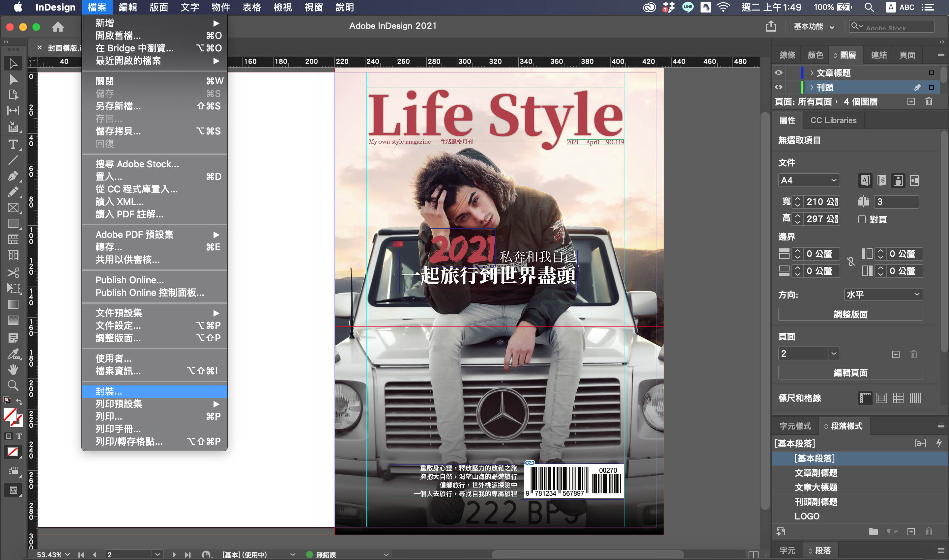This screenshot has height=560, width=949.
Task: Select the Rectangle Frame tool
Action: (x=13, y=208)
